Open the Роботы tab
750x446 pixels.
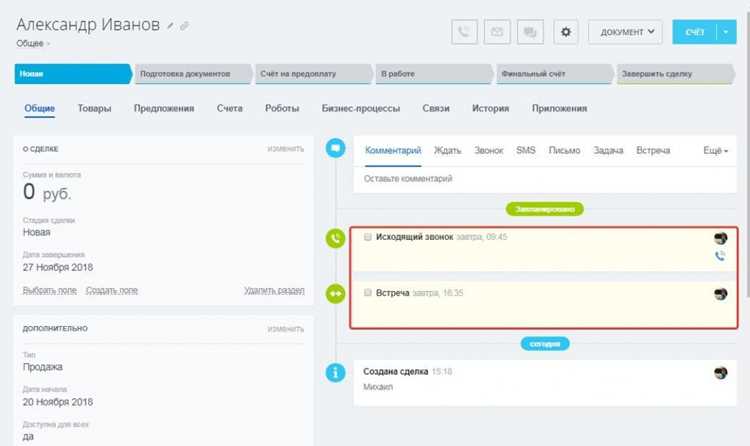(x=282, y=109)
